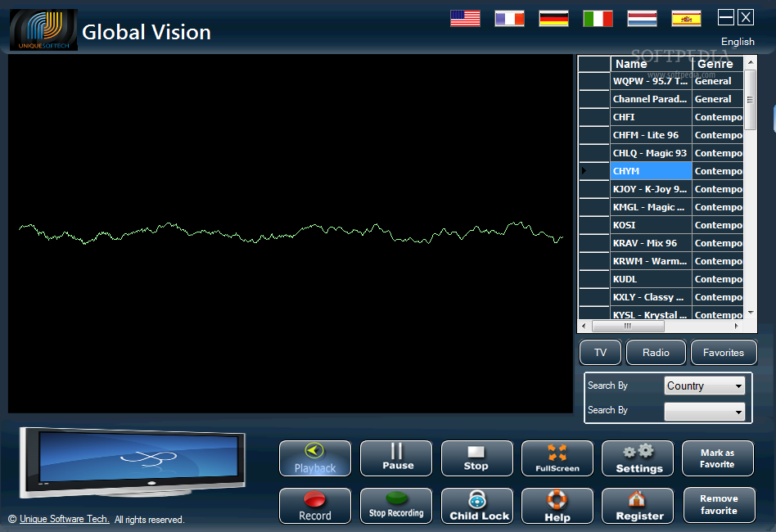Pick KRAV - Mix 96 station
Viewport: 776px width, 532px height.
(651, 243)
